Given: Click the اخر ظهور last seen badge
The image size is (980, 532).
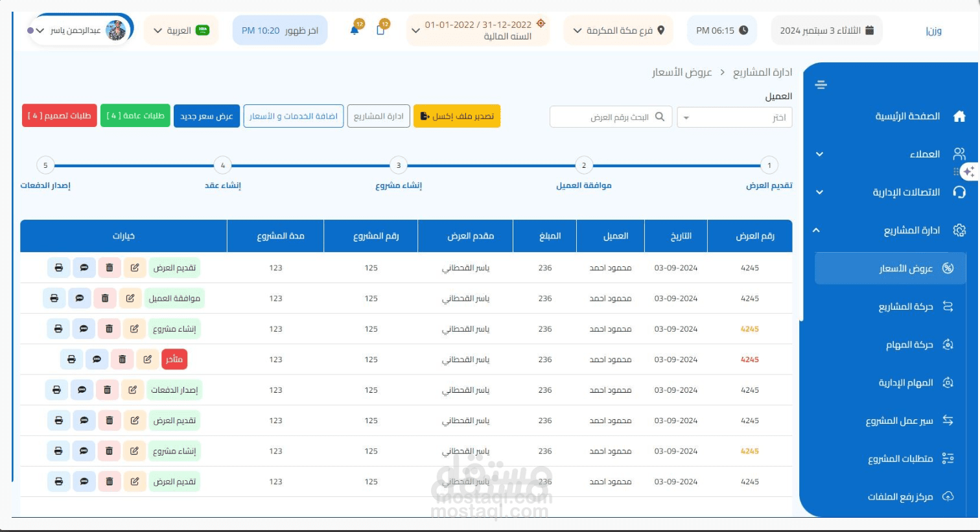Looking at the screenshot, I should click(280, 30).
